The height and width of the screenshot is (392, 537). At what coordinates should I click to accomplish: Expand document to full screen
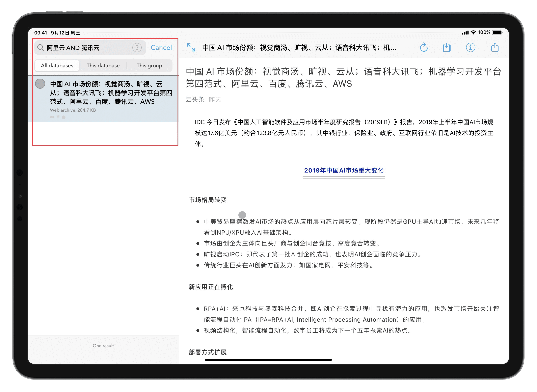coord(191,47)
